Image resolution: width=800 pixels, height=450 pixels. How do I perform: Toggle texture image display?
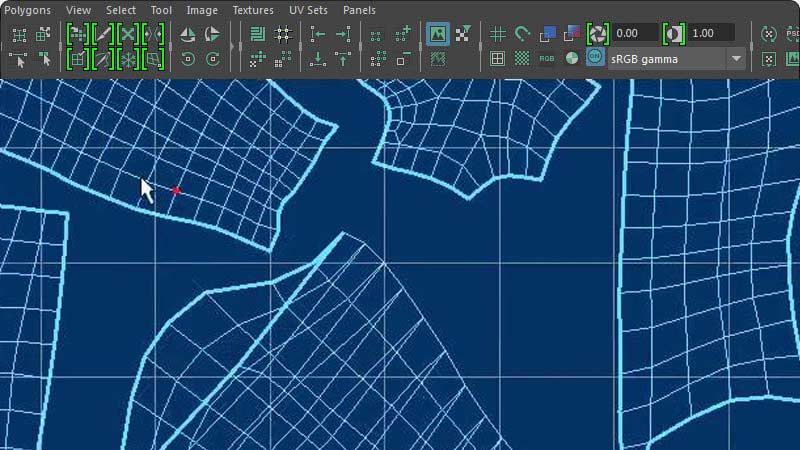(438, 34)
